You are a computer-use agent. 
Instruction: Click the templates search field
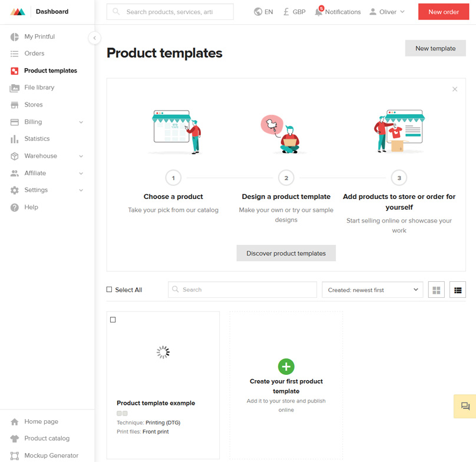[243, 290]
